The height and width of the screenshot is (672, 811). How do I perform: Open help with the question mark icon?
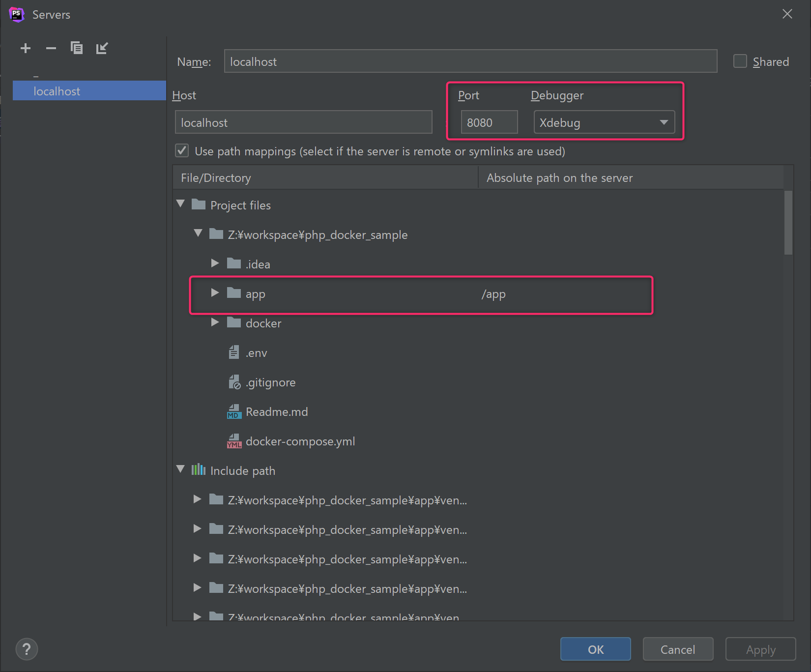[x=27, y=649]
